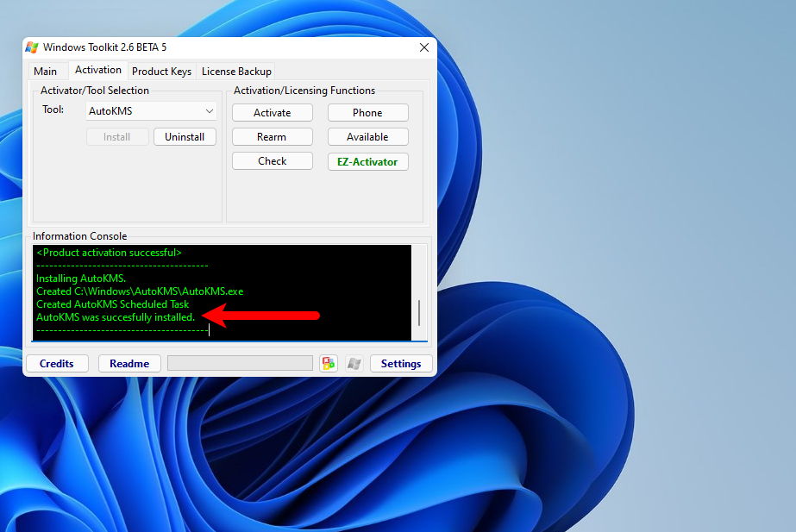Click the Activate button
Image resolution: width=796 pixels, height=532 pixels.
click(272, 113)
